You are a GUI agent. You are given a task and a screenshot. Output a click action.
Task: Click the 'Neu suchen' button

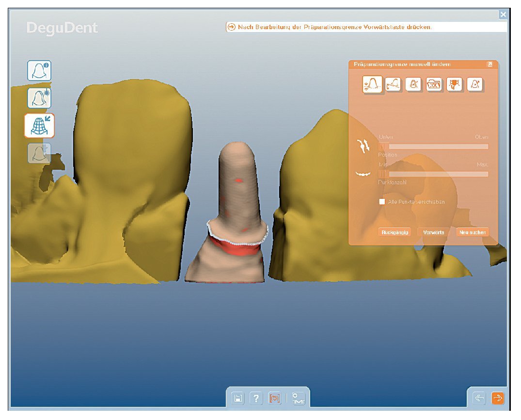pyautogui.click(x=472, y=232)
